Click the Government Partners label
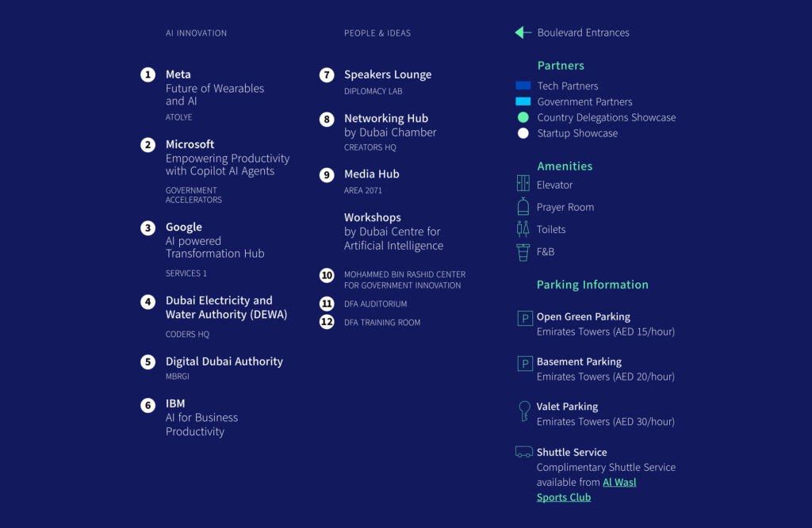The width and height of the screenshot is (812, 528). pyautogui.click(x=584, y=101)
